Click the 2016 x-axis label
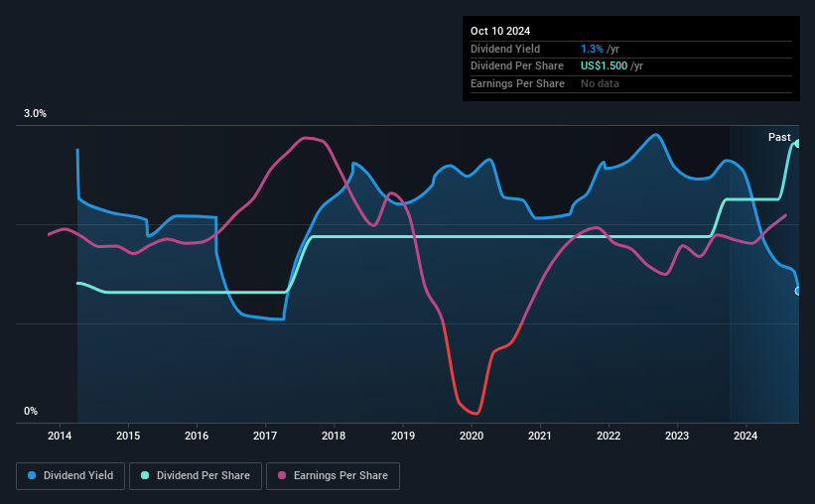 [197, 436]
